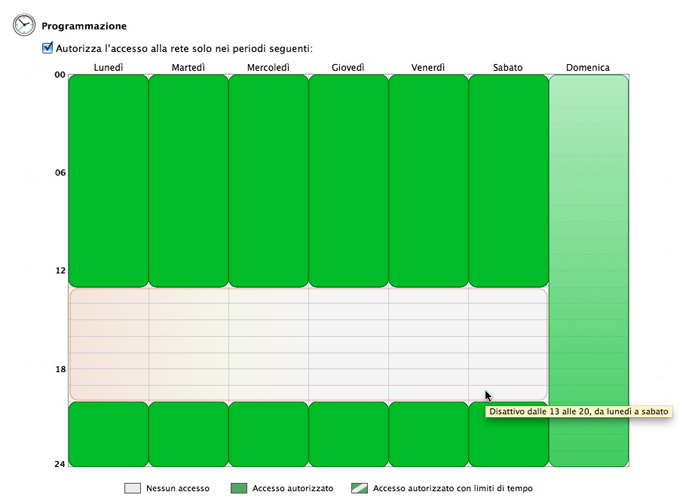The width and height of the screenshot is (686, 504).
Task: Click the Accesso autorizzato legend swatch
Action: [239, 488]
